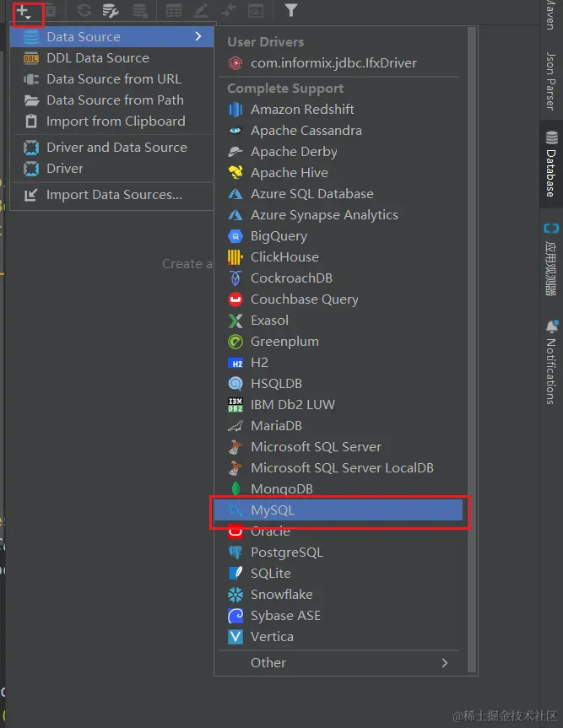Click the H2 blue icon
The height and width of the screenshot is (728, 563).
pos(235,363)
